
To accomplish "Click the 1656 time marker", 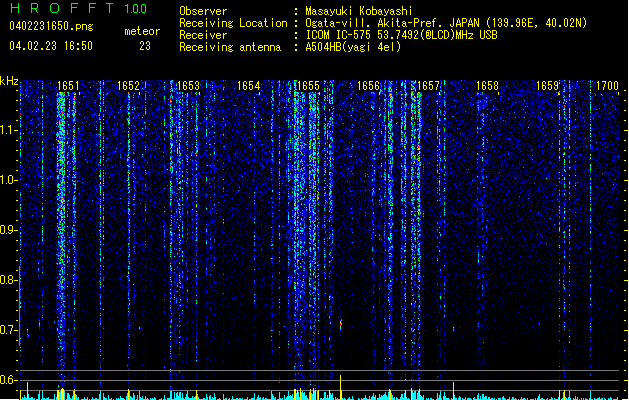I will pyautogui.click(x=368, y=86).
